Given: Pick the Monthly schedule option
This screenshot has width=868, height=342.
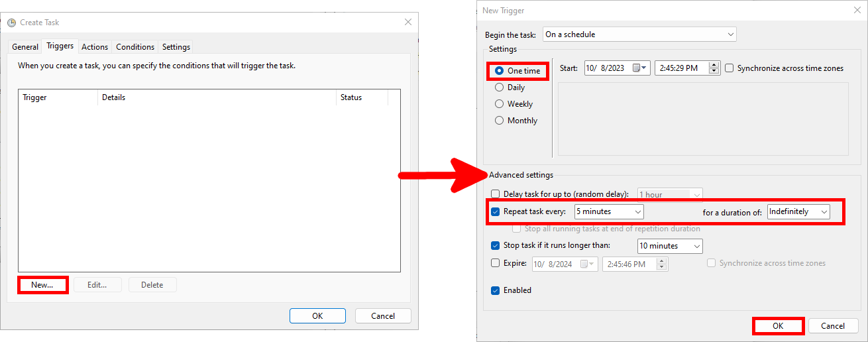Looking at the screenshot, I should click(x=500, y=121).
